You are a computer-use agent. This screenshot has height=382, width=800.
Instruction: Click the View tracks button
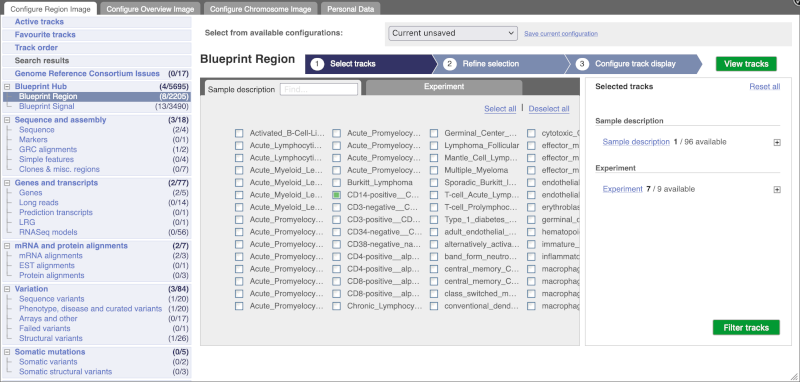746,64
